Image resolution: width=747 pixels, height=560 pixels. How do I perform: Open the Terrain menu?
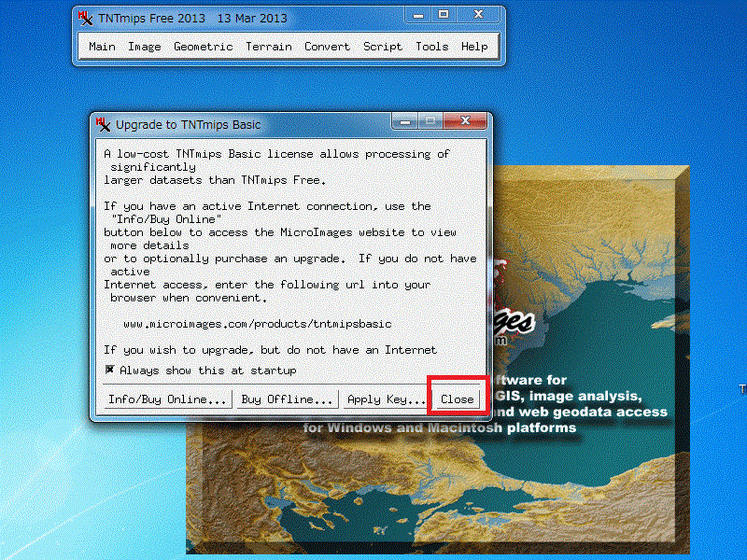[x=269, y=47]
